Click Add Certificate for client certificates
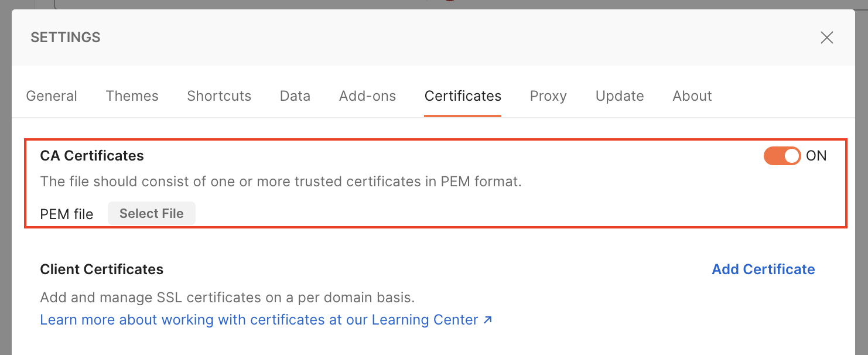The width and height of the screenshot is (868, 355). coord(763,269)
